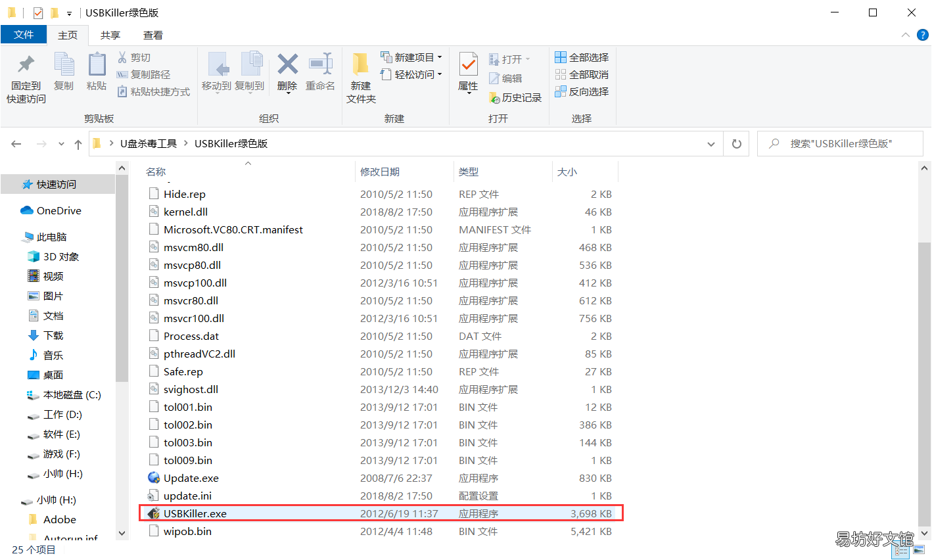Screen dimensions: 932x560
Task: Sort by the 大小 column header
Action: (585, 172)
